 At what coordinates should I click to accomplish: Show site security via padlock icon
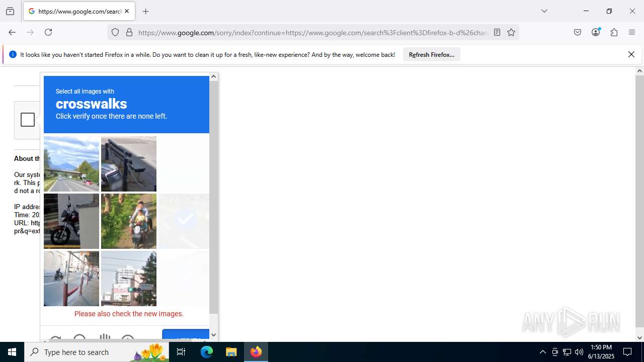[129, 32]
